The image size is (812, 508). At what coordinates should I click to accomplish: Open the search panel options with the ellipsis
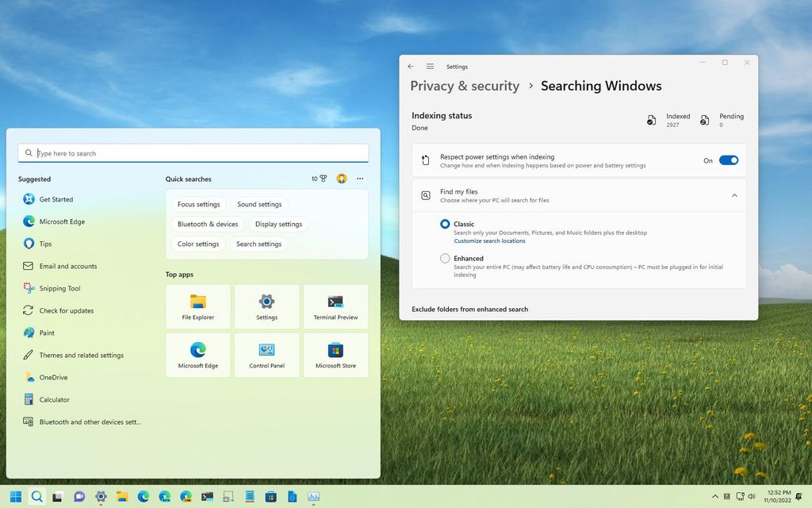360,179
